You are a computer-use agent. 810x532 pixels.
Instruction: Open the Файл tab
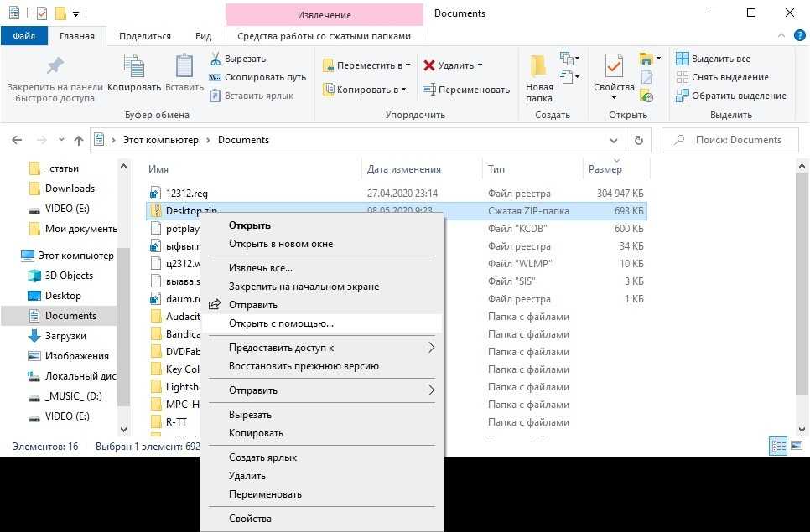(x=24, y=35)
